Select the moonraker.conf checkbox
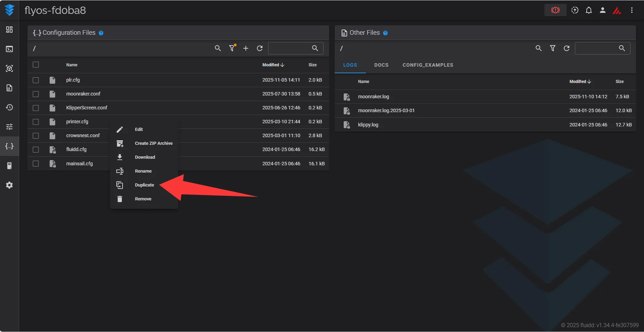Viewport: 644px width, 332px height. pyautogui.click(x=36, y=94)
